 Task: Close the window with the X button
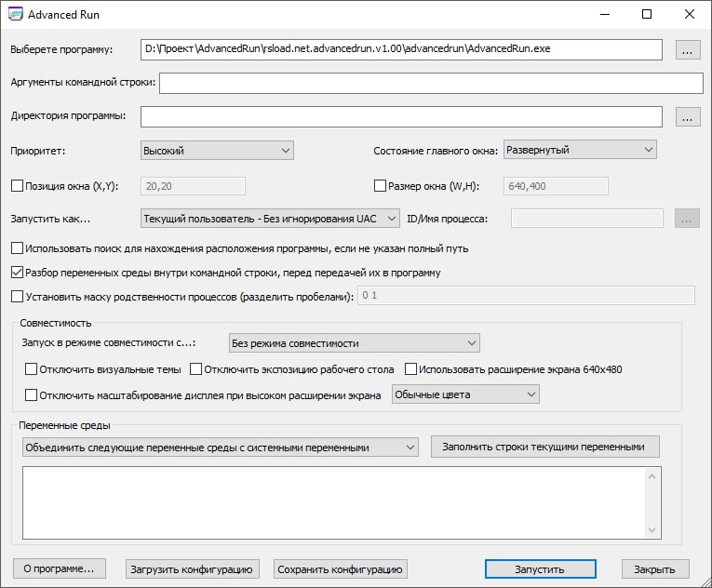pyautogui.click(x=690, y=14)
